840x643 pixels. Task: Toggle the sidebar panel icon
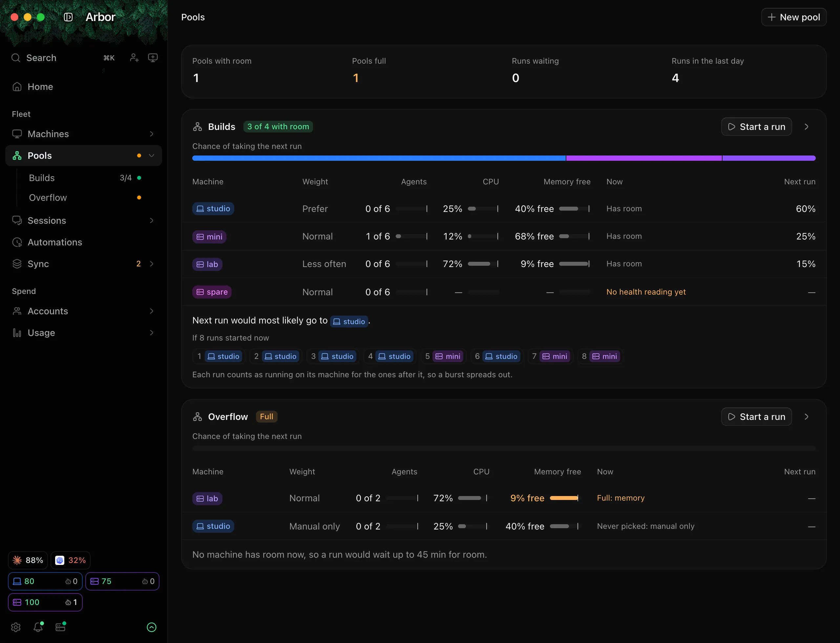tap(68, 17)
